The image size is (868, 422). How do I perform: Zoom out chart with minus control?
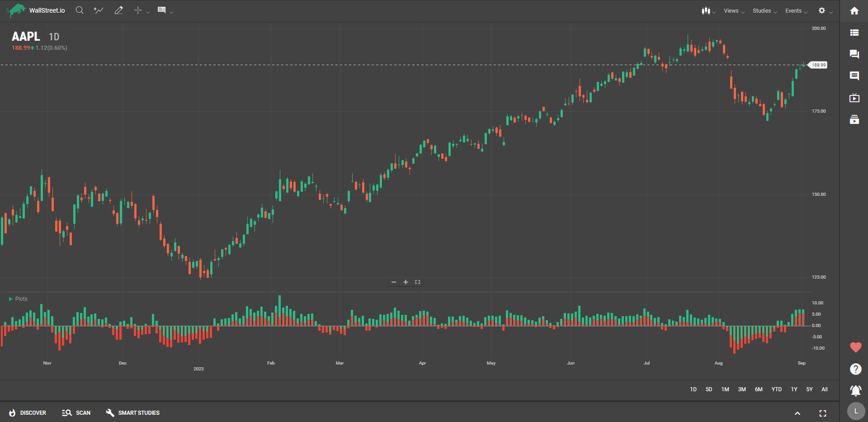[394, 282]
